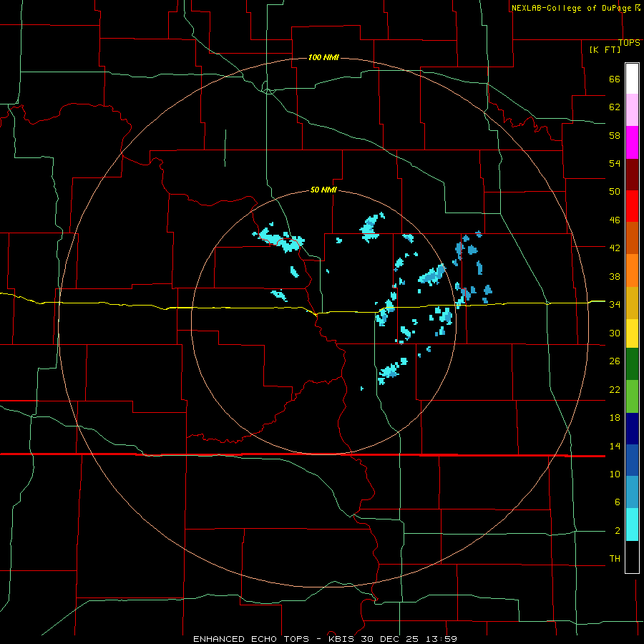Image resolution: width=644 pixels, height=644 pixels.
Task: Click the "KBIS" station identifier in caption
Action: point(343,639)
